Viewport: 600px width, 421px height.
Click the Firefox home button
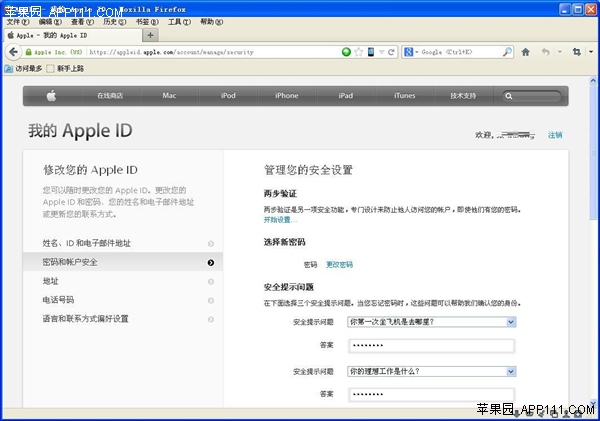(x=525, y=51)
